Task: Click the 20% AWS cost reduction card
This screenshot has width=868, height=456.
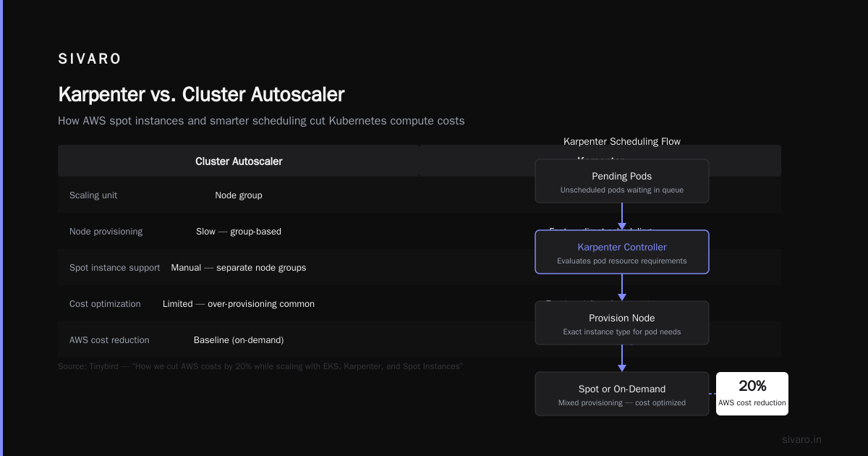Action: pyautogui.click(x=752, y=394)
